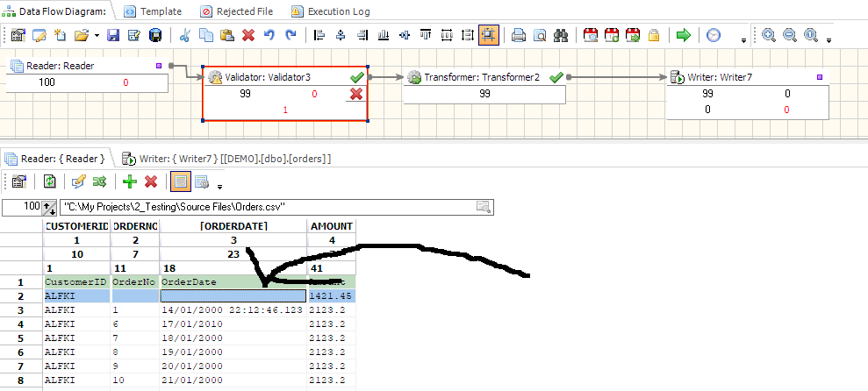Expand the zoom toolbar overflow arrow
This screenshot has height=391, width=868.
click(829, 40)
